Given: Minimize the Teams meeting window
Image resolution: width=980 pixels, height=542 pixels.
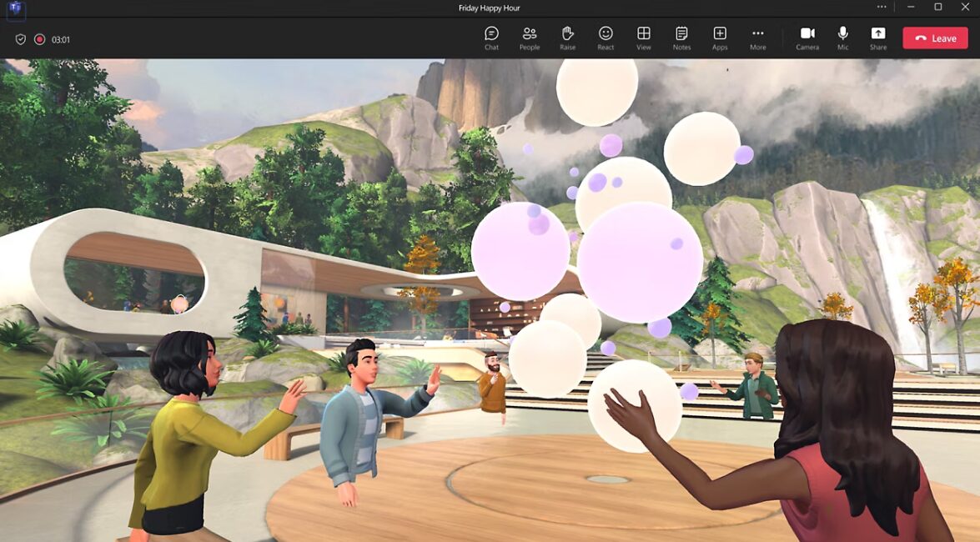Looking at the screenshot, I should point(911,7).
